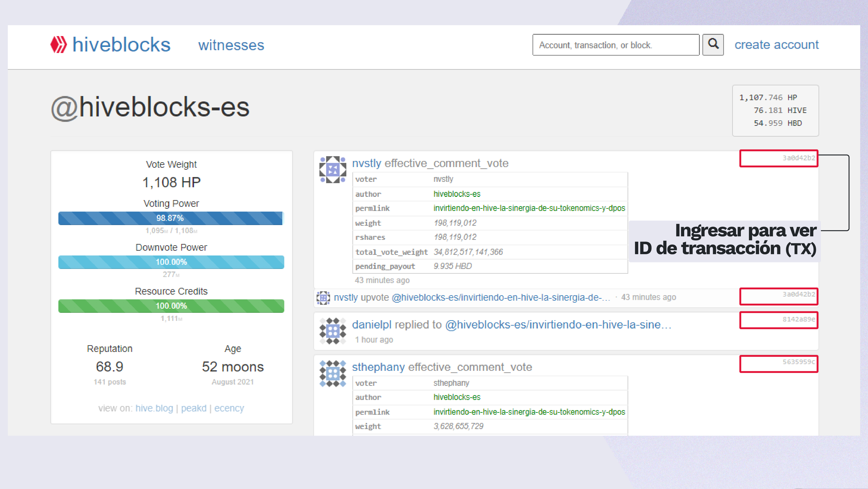Image resolution: width=868 pixels, height=489 pixels.
Task: Open the witnesses page
Action: coord(231,45)
